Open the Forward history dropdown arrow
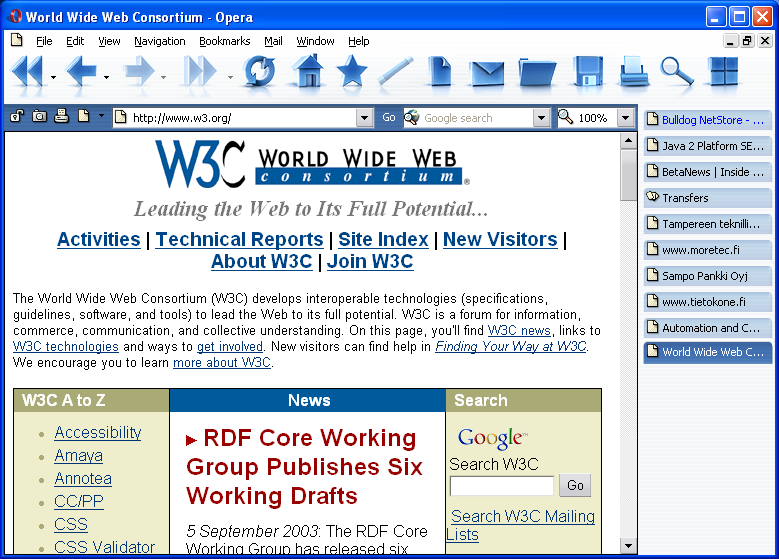 pyautogui.click(x=163, y=78)
